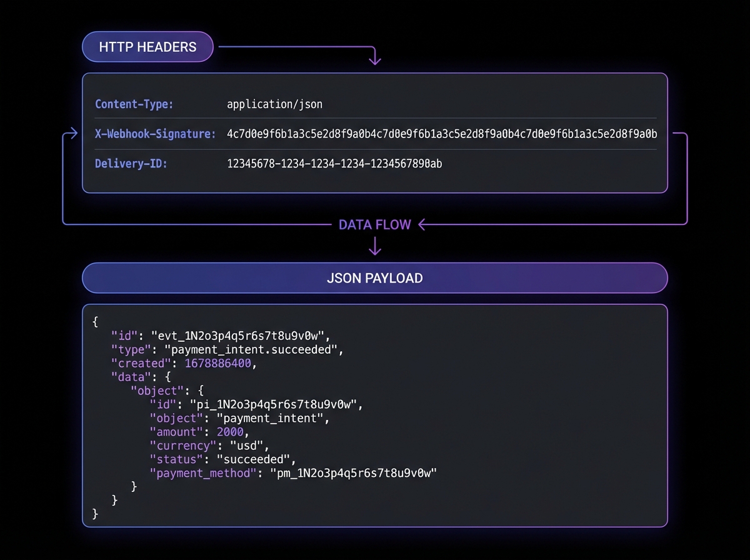
Task: Click the HTTP HEADERS pill badge
Action: point(147,46)
